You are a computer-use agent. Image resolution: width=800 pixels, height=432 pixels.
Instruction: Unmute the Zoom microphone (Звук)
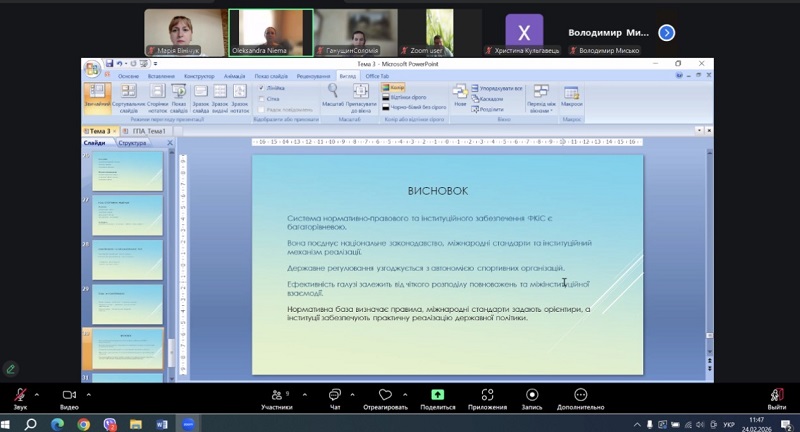tap(20, 396)
